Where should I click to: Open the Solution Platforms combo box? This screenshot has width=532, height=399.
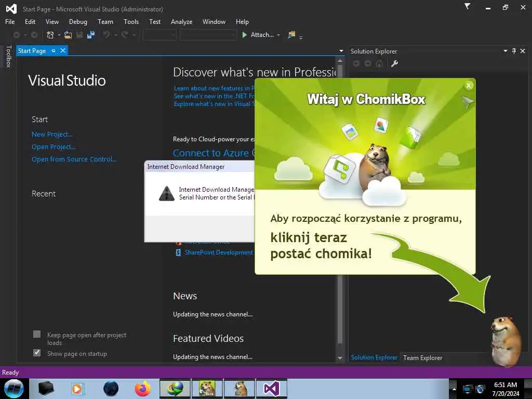coord(208,35)
